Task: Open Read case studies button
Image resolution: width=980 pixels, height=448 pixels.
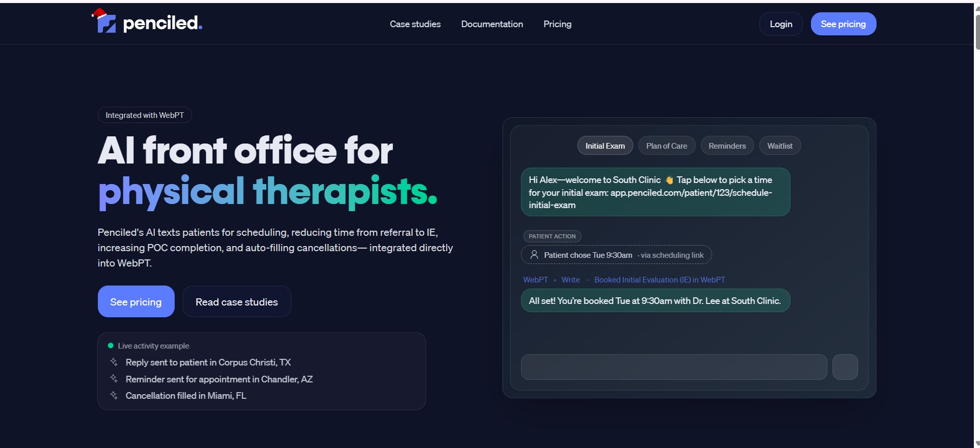Action: coord(237,301)
